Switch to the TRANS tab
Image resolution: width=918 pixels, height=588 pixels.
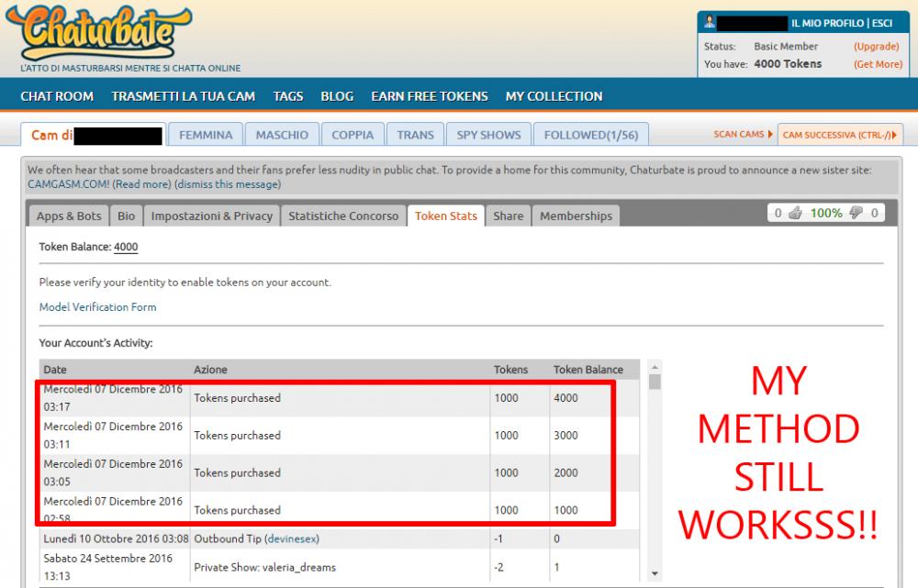point(415,135)
